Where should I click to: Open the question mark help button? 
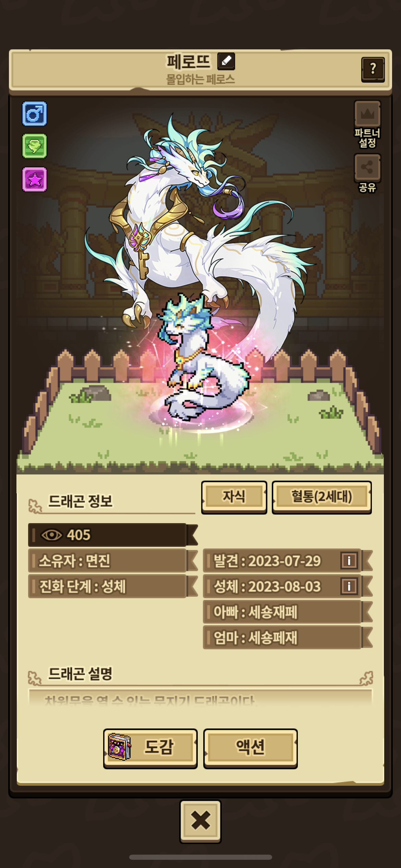point(373,69)
